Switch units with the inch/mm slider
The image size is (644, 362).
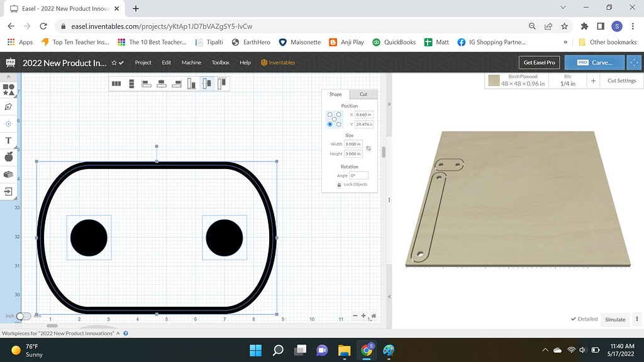[24, 316]
